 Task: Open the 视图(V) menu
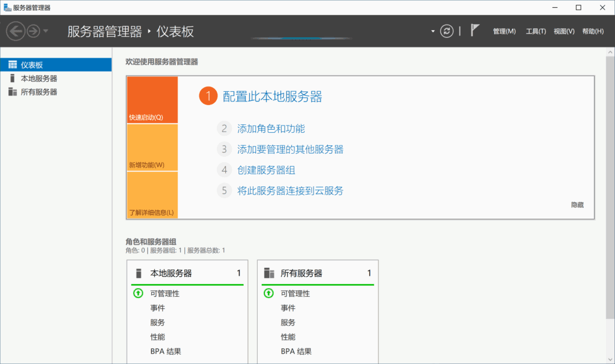click(563, 31)
